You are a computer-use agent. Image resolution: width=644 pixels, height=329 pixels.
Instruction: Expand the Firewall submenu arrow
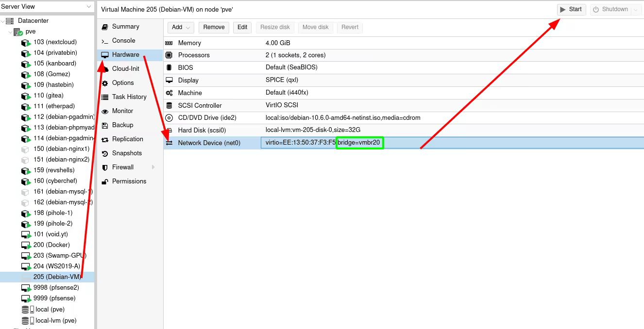tap(153, 167)
